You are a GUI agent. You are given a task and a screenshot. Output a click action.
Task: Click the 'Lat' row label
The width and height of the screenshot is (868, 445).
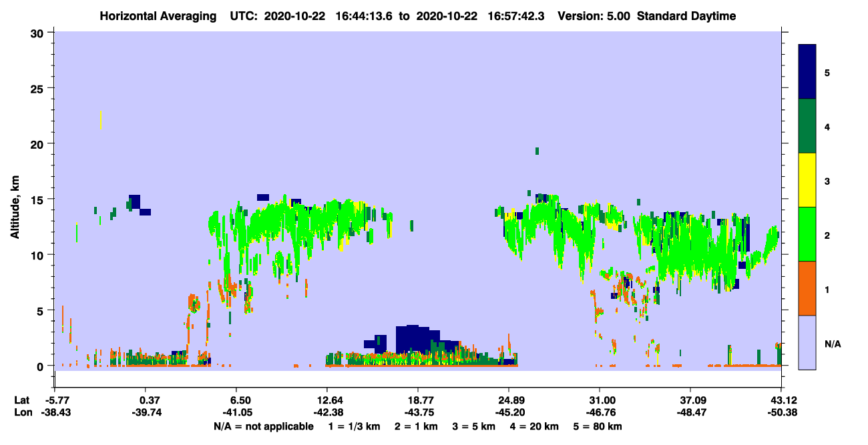coord(22,400)
